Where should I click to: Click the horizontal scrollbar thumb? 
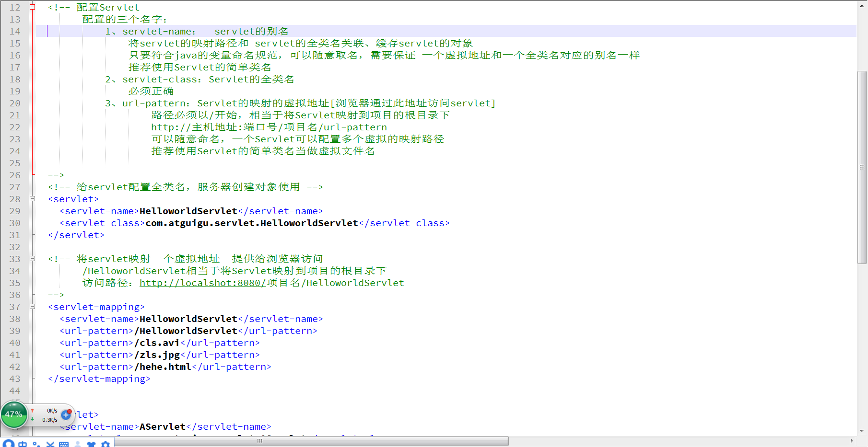point(311,441)
